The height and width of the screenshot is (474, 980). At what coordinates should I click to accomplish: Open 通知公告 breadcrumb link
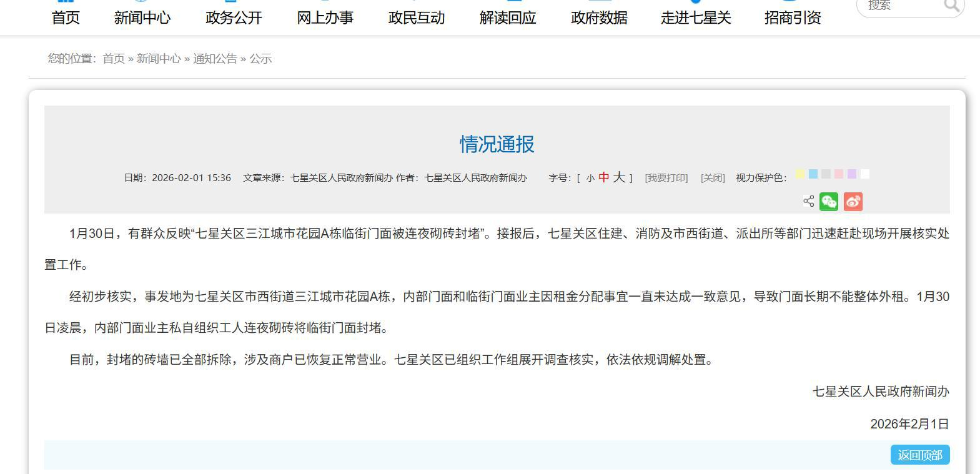[x=215, y=59]
